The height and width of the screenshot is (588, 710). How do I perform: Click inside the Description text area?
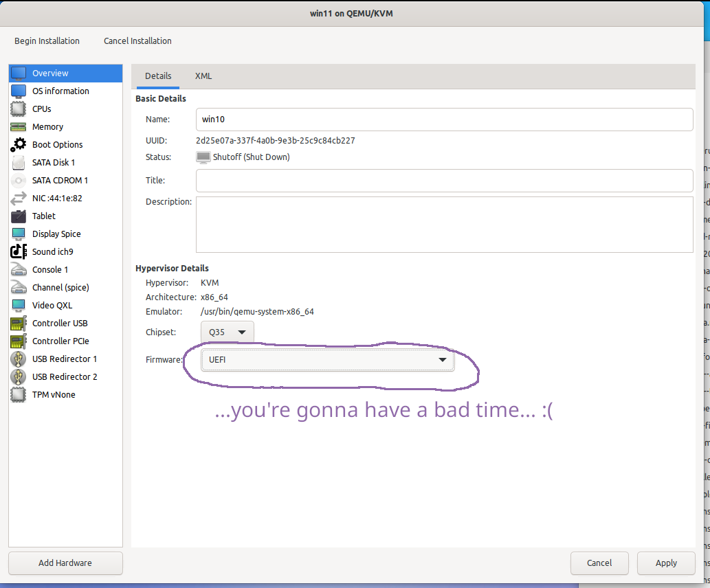click(444, 225)
